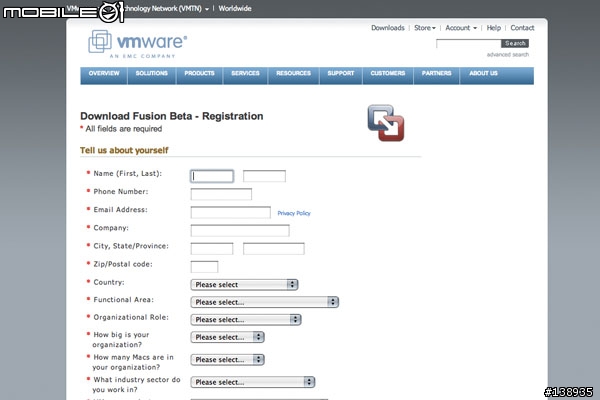The height and width of the screenshot is (400, 600).
Task: Open the About Us navigation tab
Action: coord(483,75)
